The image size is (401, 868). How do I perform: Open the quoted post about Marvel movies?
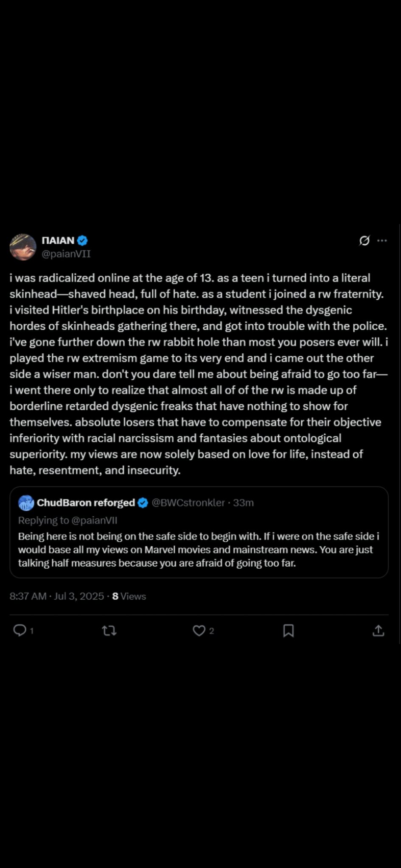pyautogui.click(x=199, y=550)
